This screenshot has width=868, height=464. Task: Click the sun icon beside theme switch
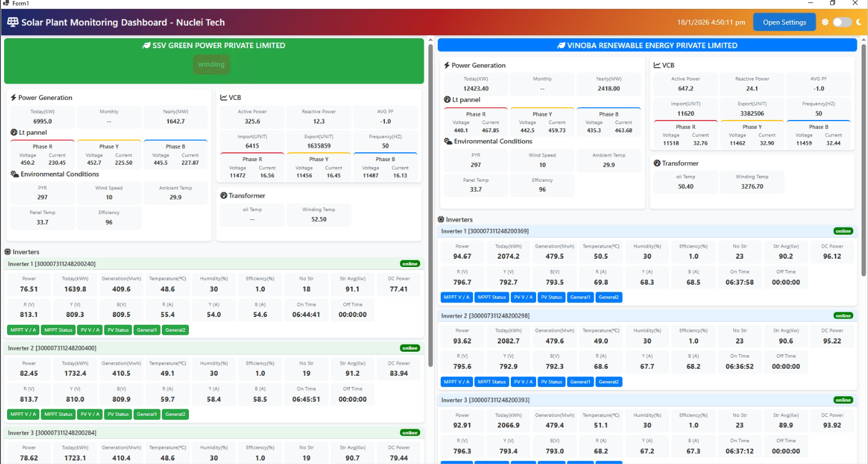[x=825, y=22]
